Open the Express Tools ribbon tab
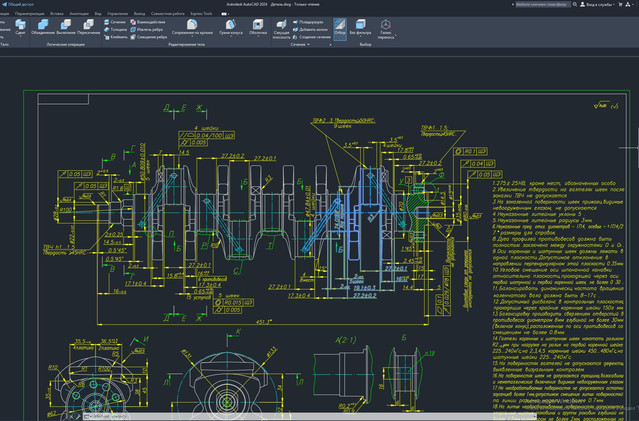639x421 pixels. 201,13
